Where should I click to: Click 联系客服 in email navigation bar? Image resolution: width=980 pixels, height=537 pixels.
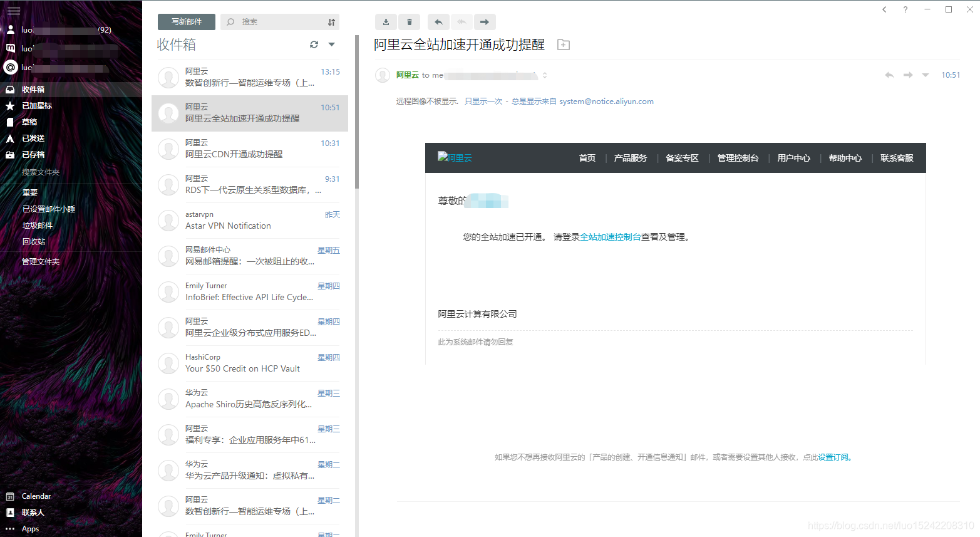point(897,158)
